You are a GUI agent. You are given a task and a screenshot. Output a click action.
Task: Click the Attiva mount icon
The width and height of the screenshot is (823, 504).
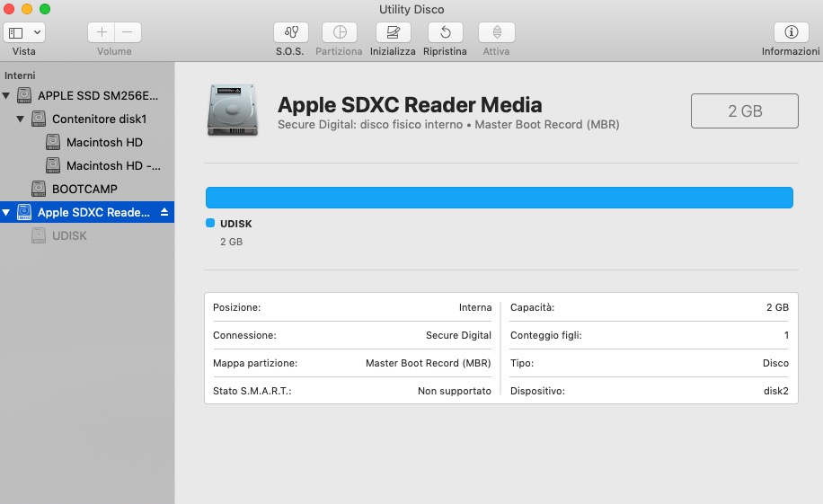click(497, 32)
